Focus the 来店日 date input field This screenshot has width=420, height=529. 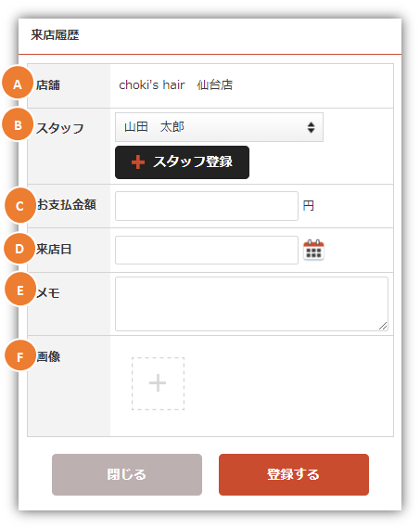(x=207, y=250)
